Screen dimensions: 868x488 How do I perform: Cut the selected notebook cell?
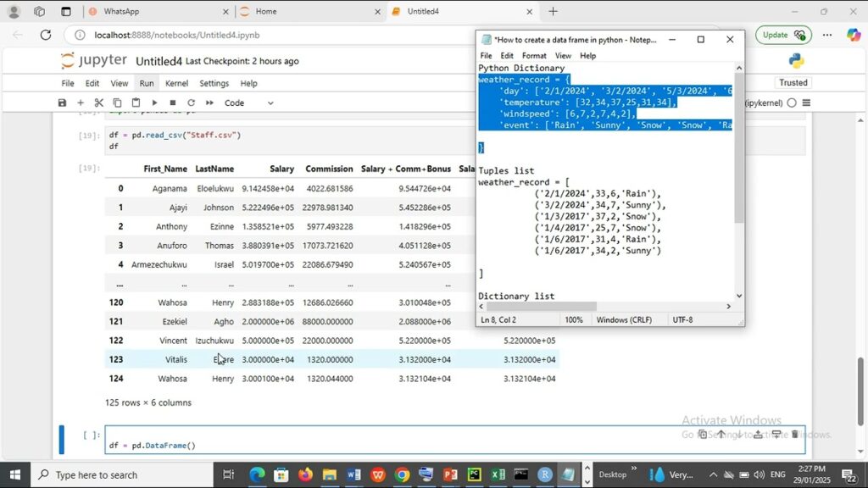click(x=99, y=103)
